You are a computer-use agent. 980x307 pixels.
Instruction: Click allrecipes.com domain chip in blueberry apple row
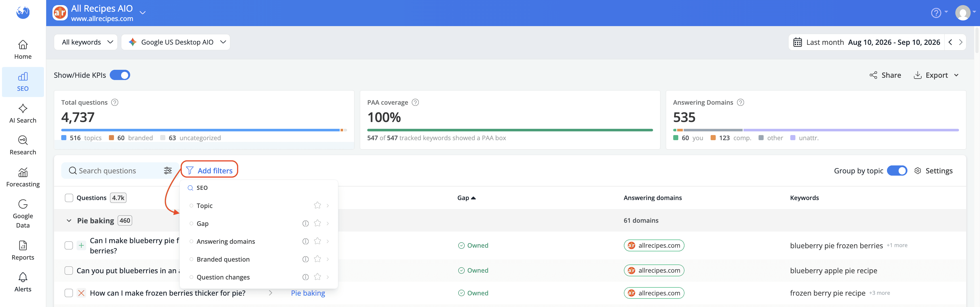(x=654, y=270)
